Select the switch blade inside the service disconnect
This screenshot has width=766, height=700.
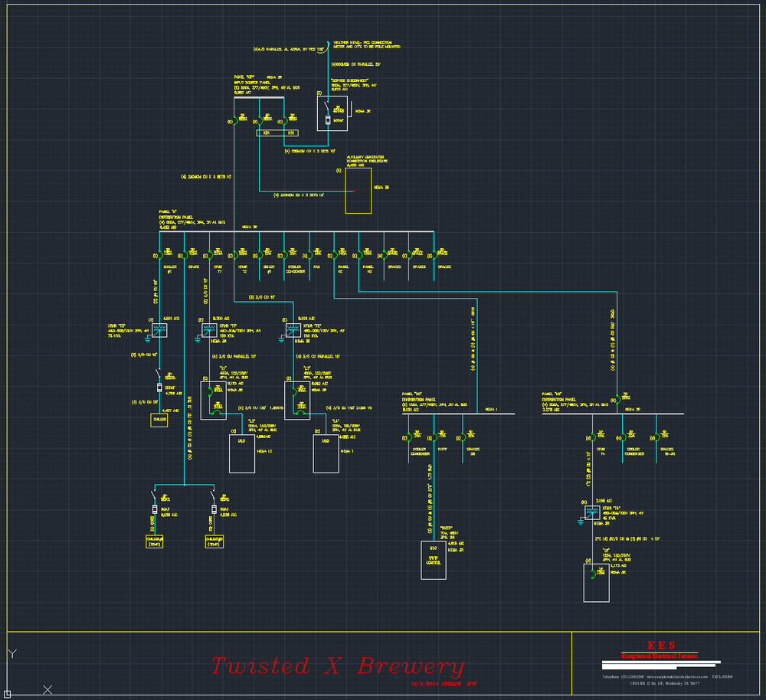point(327,107)
